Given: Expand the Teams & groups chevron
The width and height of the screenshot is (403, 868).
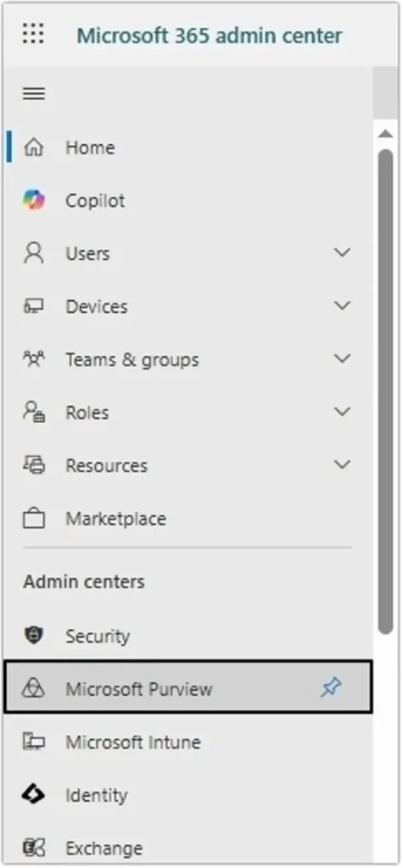Looking at the screenshot, I should (343, 359).
